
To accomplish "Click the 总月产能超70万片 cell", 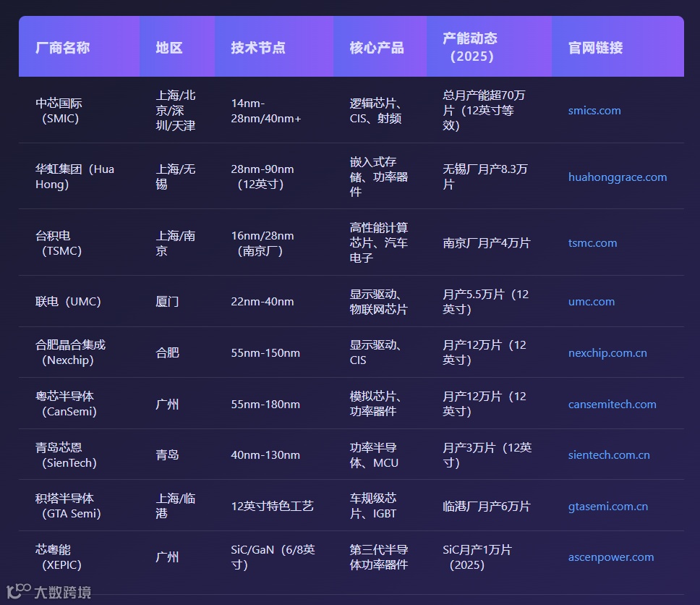I will 490,111.
